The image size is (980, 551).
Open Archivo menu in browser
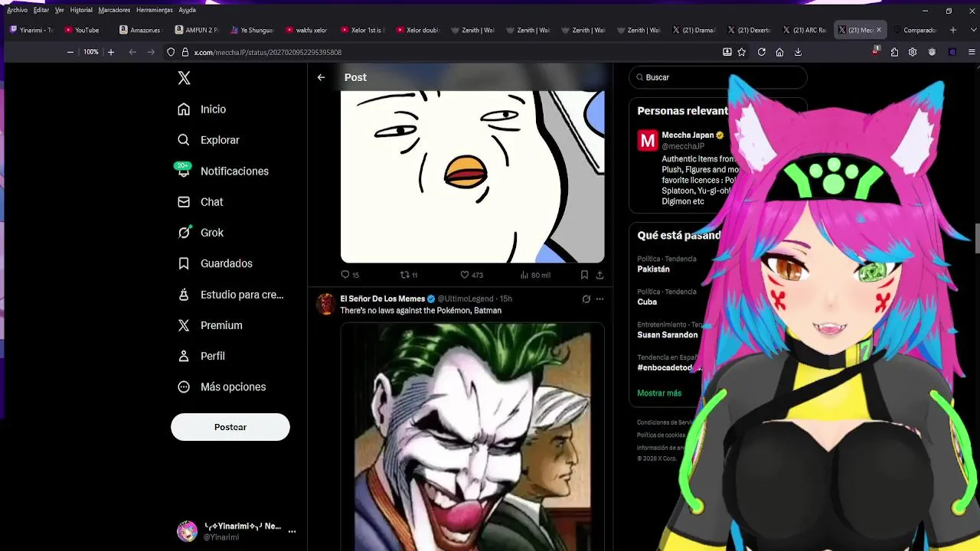click(17, 10)
